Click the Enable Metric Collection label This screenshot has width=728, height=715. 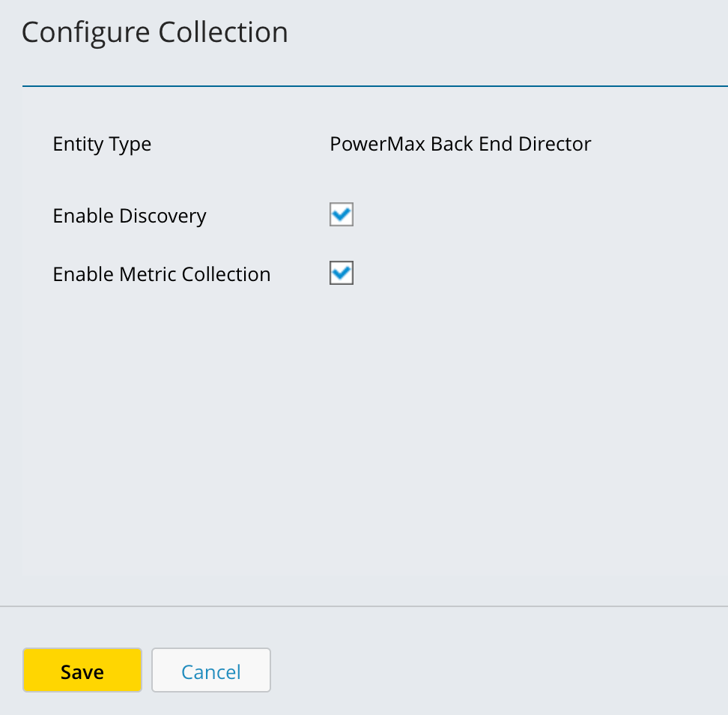click(x=161, y=274)
